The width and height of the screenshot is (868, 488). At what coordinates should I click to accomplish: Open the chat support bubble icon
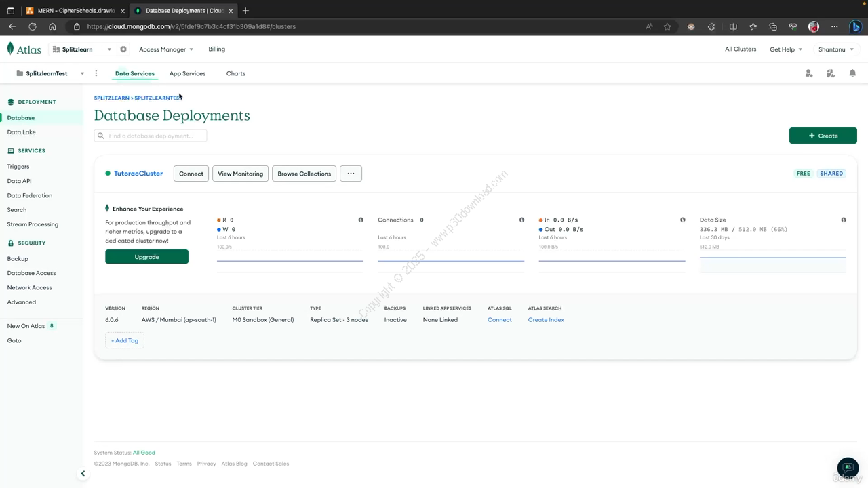(848, 468)
